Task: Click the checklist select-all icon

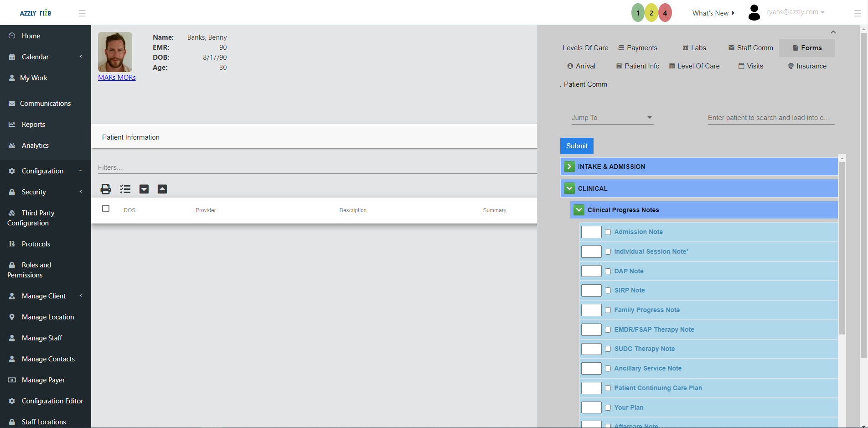Action: [125, 189]
